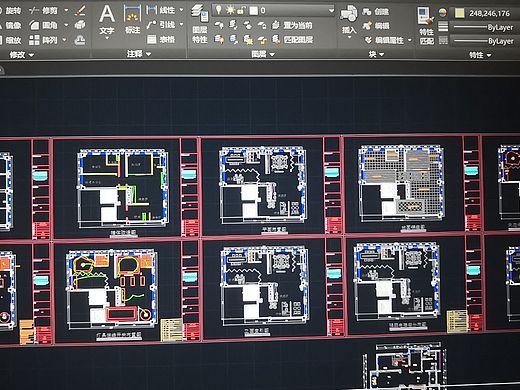Click the Erase tool icon
The height and width of the screenshot is (390, 520).
tap(80, 10)
